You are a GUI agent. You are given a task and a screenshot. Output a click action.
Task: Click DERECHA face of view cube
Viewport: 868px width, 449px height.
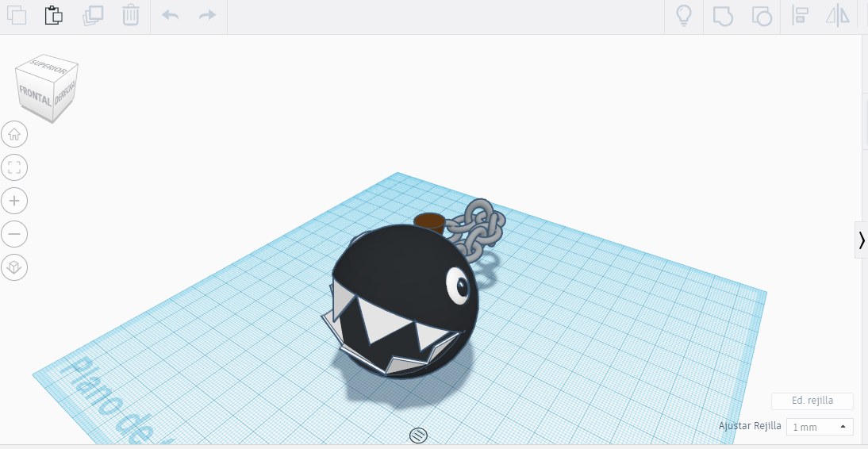[x=65, y=93]
